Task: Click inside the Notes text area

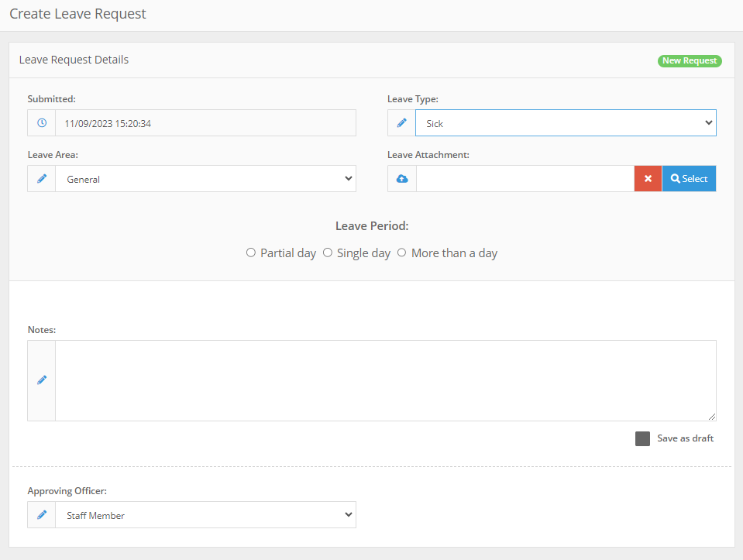Action: tap(386, 380)
